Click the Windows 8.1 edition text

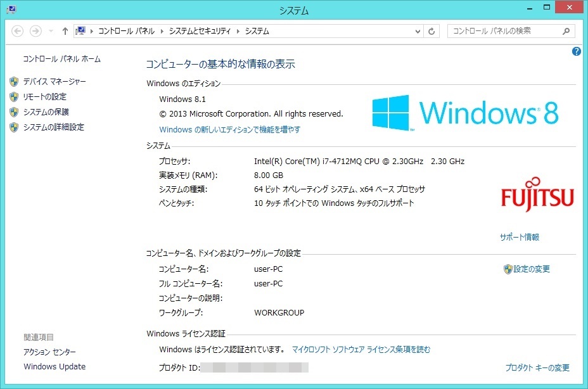[182, 99]
